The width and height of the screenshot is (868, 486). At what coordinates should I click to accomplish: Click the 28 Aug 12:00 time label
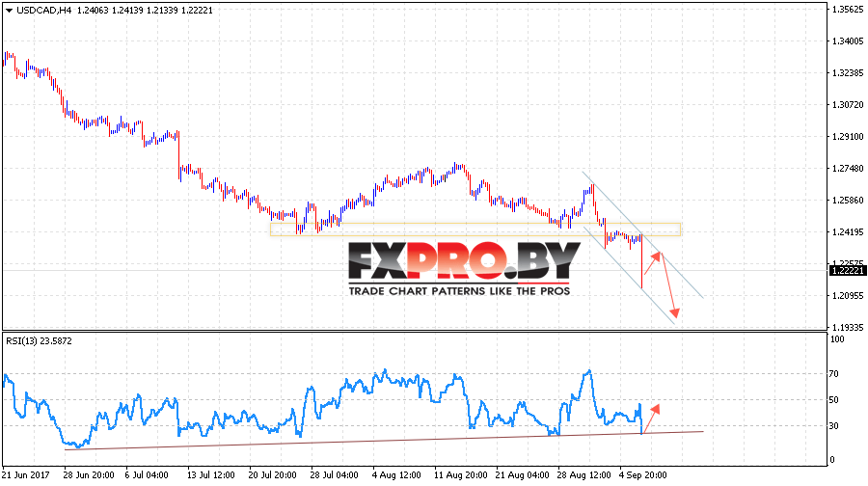583,475
